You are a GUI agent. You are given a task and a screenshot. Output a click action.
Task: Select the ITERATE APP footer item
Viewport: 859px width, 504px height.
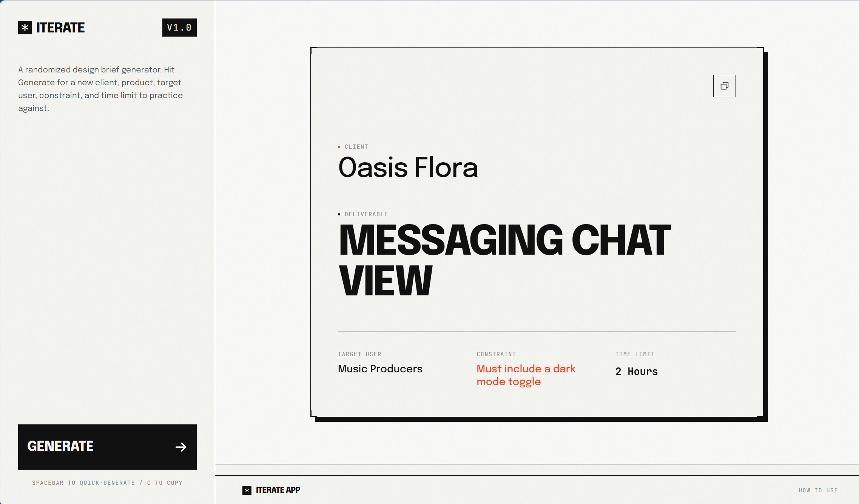point(278,490)
